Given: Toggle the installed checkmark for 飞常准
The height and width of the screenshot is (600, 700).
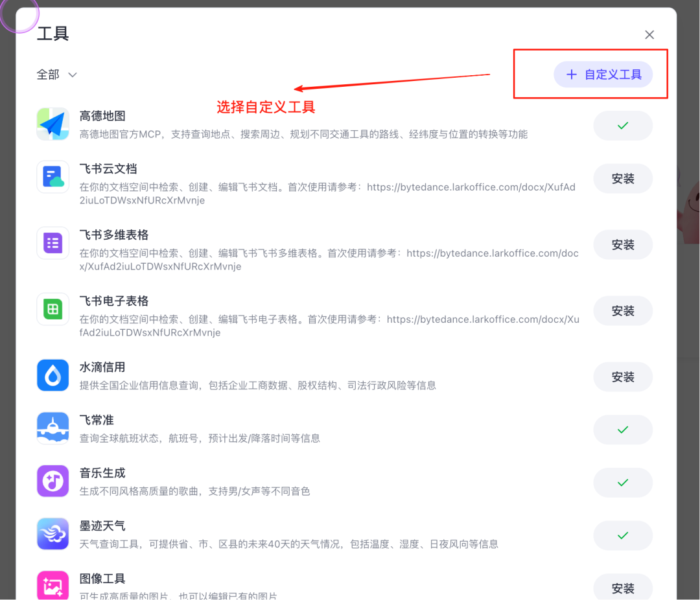Looking at the screenshot, I should [x=623, y=430].
